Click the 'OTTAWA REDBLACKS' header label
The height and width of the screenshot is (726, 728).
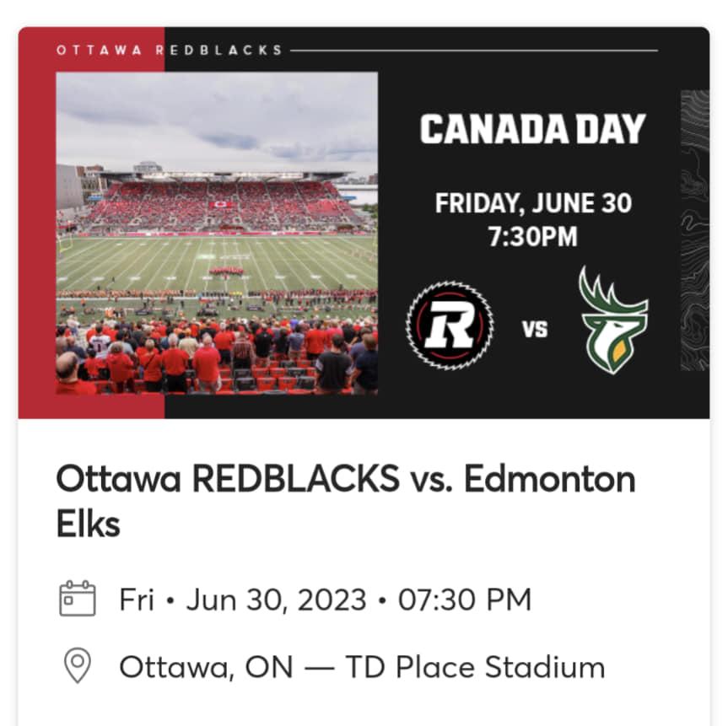click(170, 50)
